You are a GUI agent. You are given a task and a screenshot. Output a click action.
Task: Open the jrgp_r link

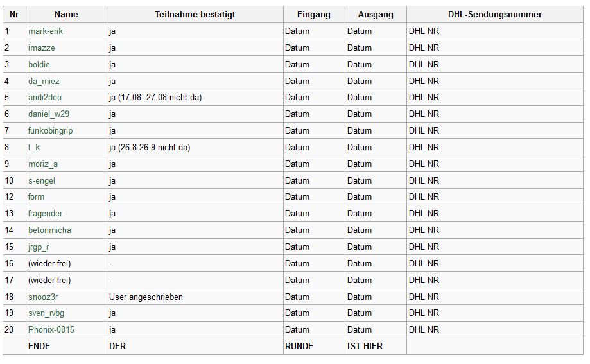click(39, 247)
